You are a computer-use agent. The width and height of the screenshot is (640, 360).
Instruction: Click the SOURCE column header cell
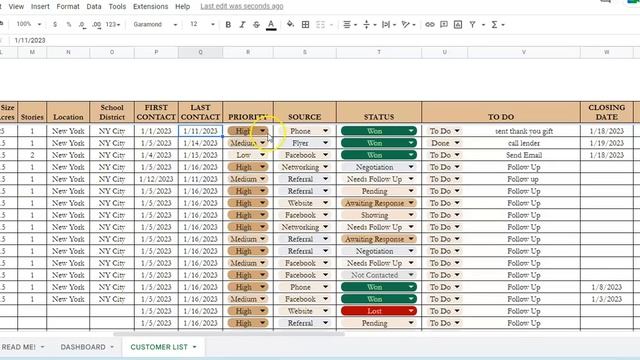[304, 112]
